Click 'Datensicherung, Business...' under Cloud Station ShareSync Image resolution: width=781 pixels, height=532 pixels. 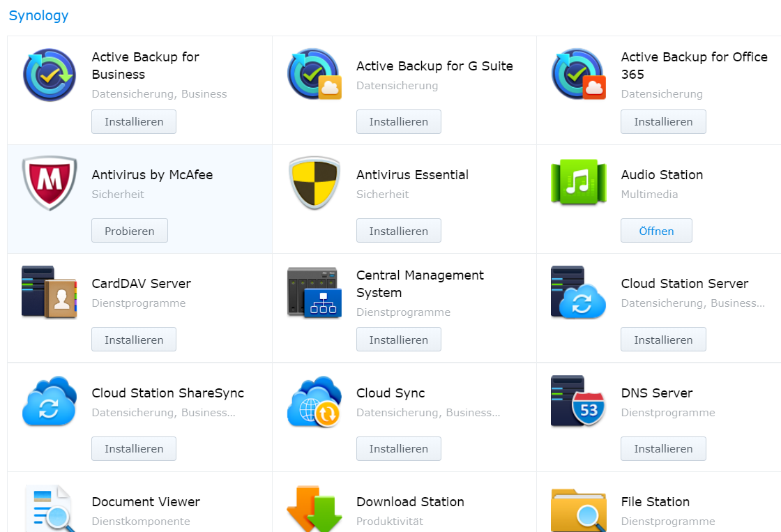163,413
